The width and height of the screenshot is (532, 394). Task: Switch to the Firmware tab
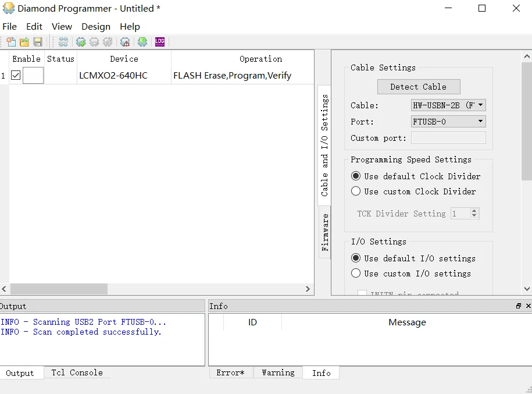pyautogui.click(x=324, y=232)
